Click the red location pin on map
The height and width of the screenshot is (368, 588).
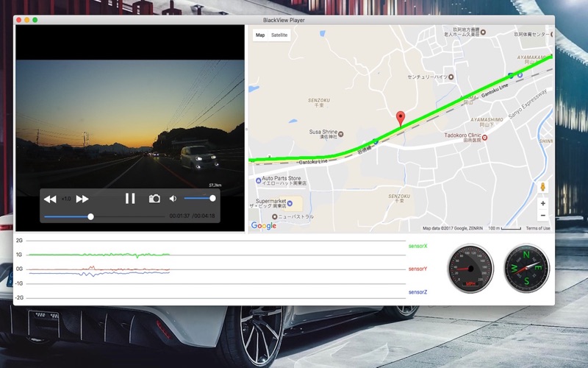pos(401,118)
